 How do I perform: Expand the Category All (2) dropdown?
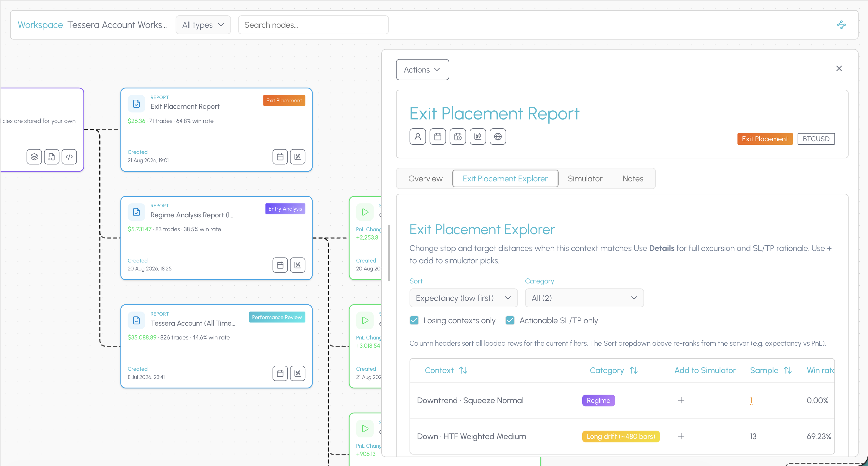[x=584, y=298]
